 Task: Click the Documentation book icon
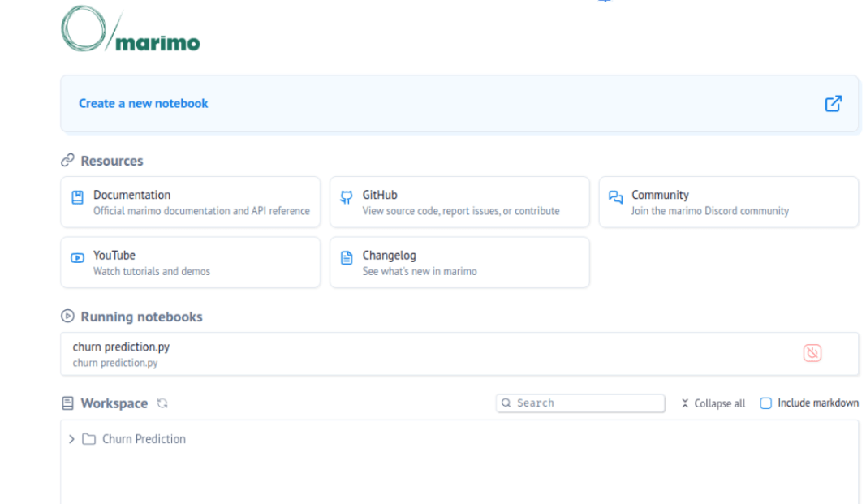click(x=77, y=197)
